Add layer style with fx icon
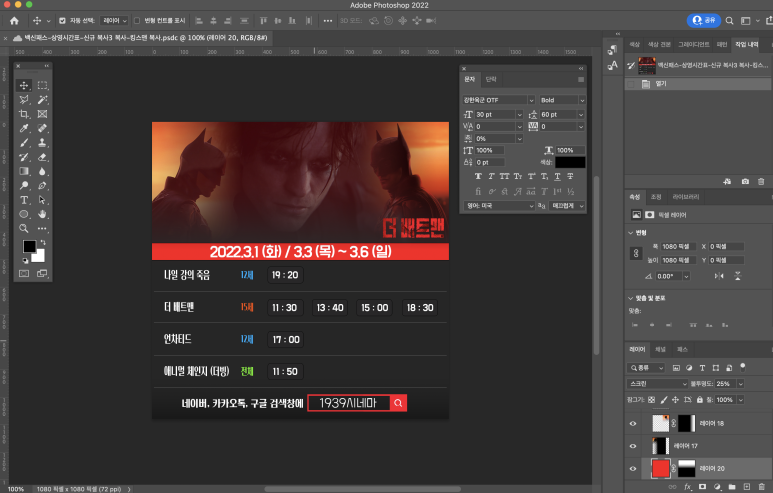The image size is (773, 493). pyautogui.click(x=688, y=487)
